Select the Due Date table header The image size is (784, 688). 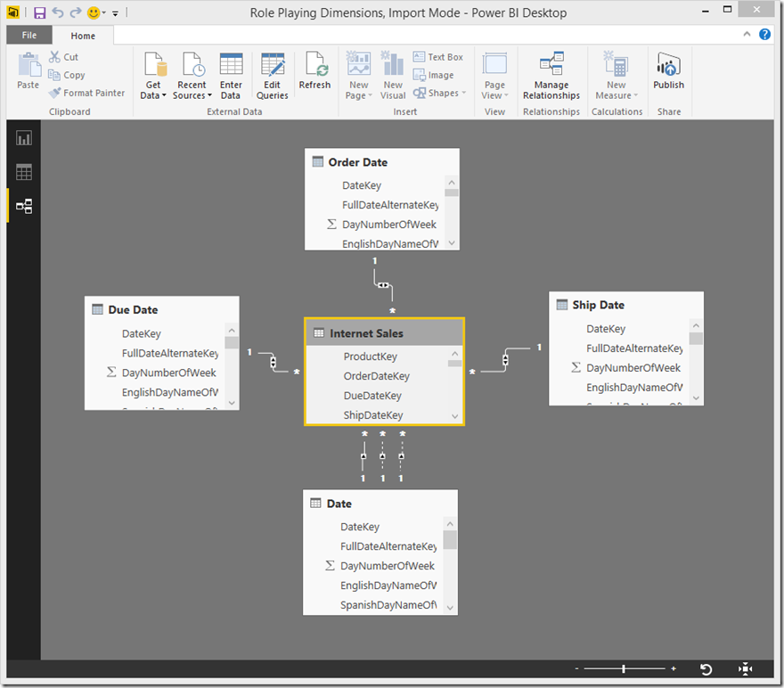pos(162,309)
